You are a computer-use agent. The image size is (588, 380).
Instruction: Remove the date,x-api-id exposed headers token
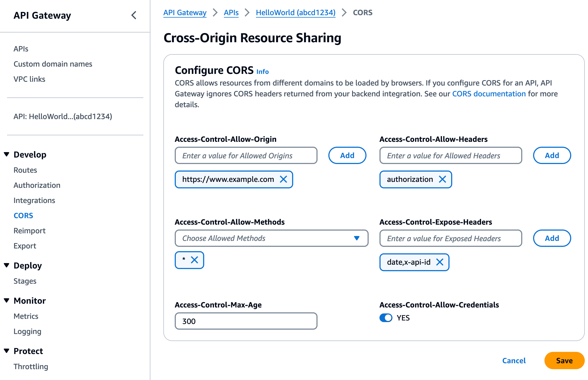(440, 262)
